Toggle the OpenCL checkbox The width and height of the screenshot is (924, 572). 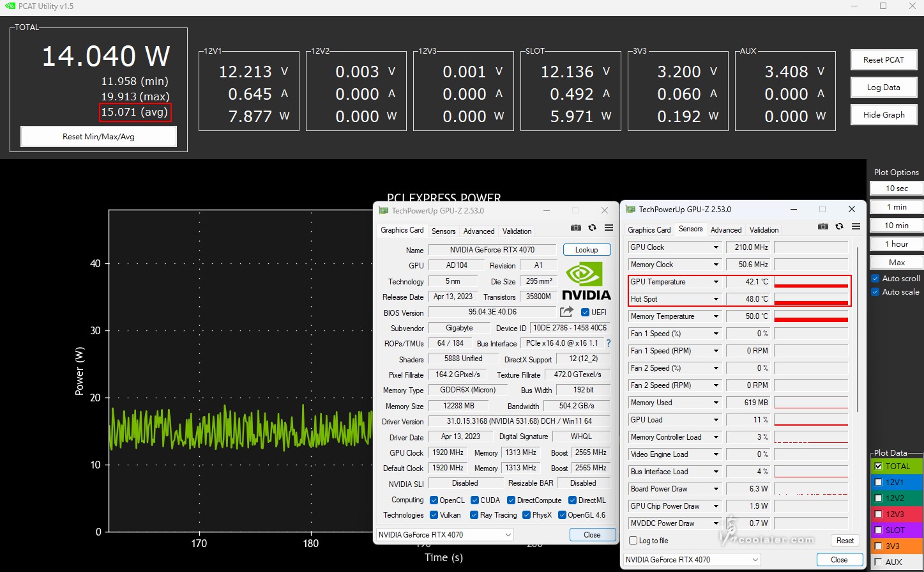click(434, 500)
